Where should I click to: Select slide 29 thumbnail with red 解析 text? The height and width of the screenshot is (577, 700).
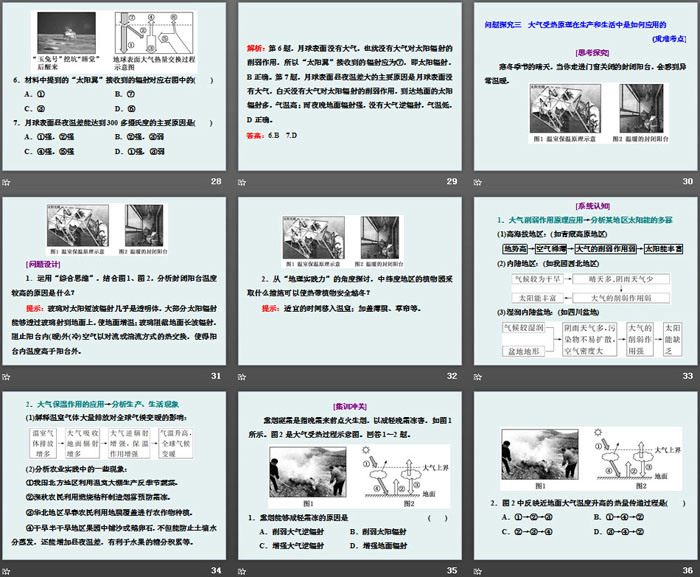click(x=349, y=86)
